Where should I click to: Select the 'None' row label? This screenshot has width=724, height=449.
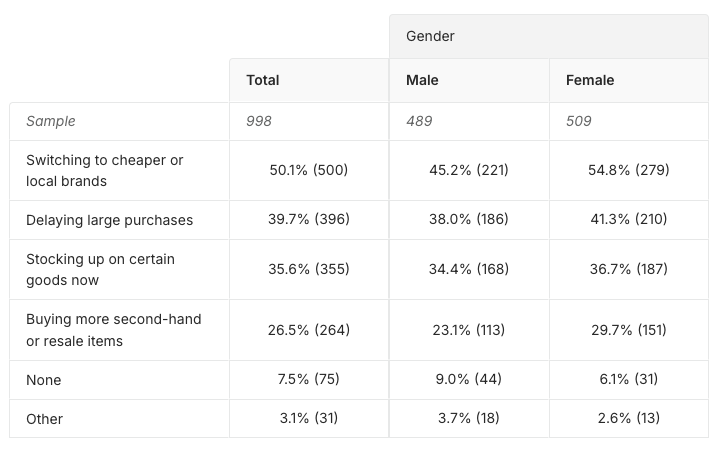point(44,380)
